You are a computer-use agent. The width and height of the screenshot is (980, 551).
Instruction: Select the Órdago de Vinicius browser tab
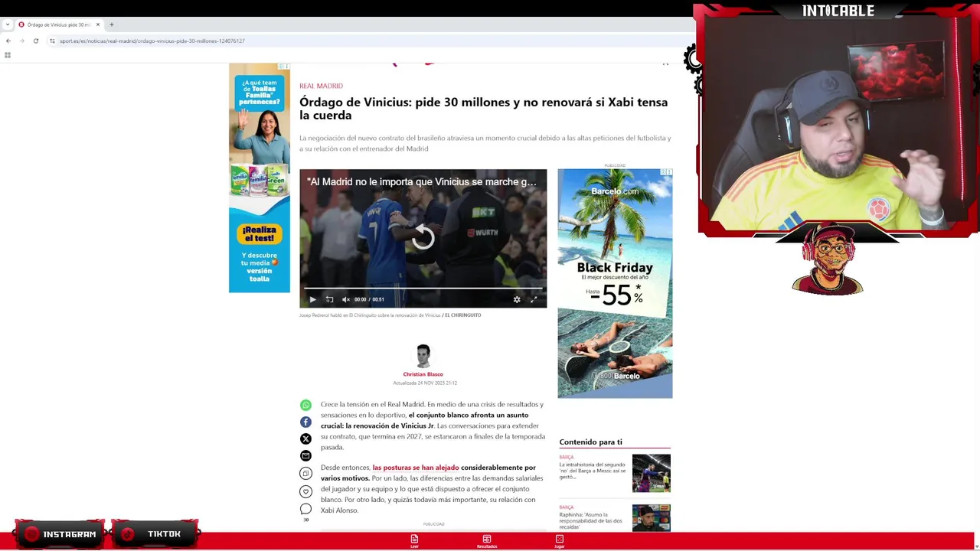point(60,24)
